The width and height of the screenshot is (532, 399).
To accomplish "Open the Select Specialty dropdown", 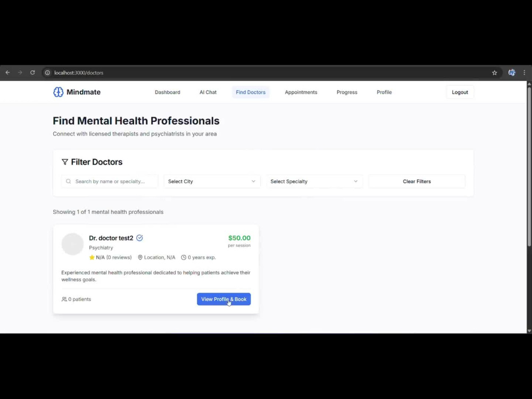I will point(314,181).
